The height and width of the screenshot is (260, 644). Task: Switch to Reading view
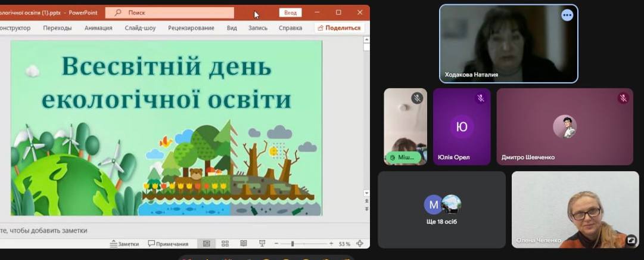[243, 244]
